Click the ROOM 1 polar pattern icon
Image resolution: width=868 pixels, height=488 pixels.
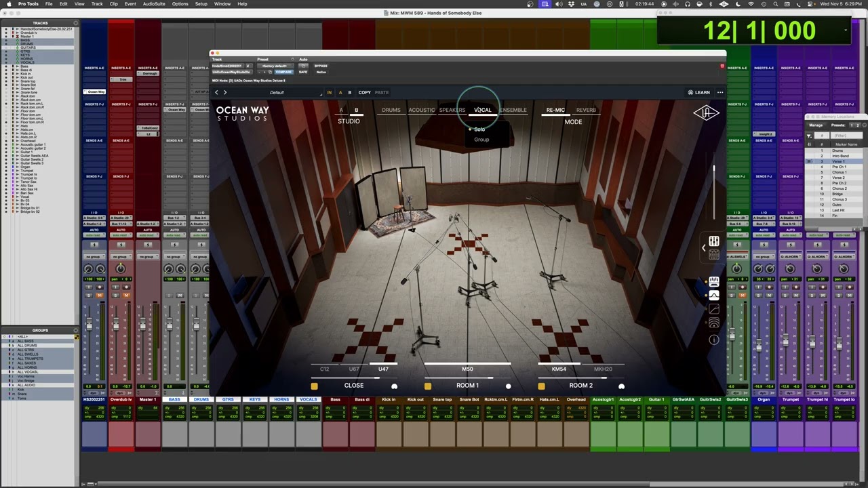pyautogui.click(x=508, y=386)
